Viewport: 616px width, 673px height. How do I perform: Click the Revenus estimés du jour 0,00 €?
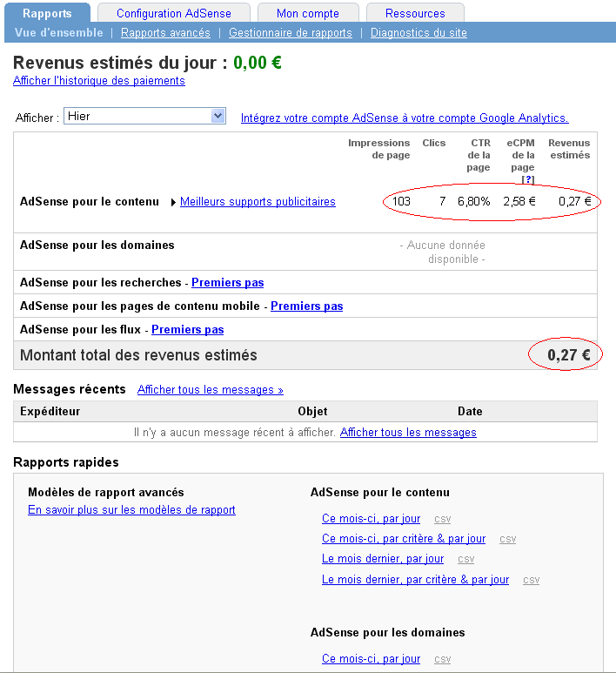pos(258,63)
